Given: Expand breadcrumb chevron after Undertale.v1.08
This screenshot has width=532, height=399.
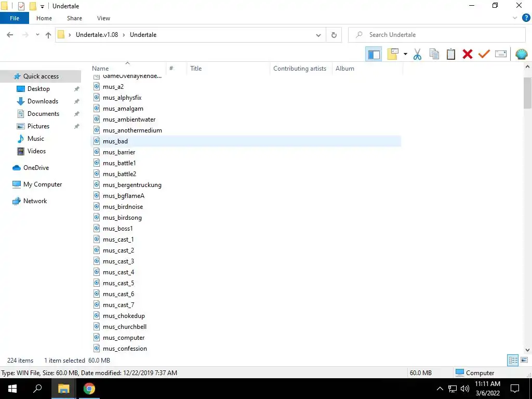Looking at the screenshot, I should 124,35.
